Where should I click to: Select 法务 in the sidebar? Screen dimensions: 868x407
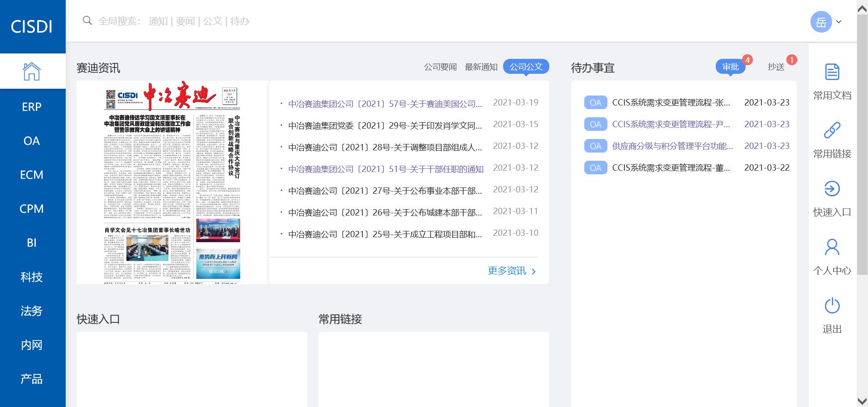(32, 311)
